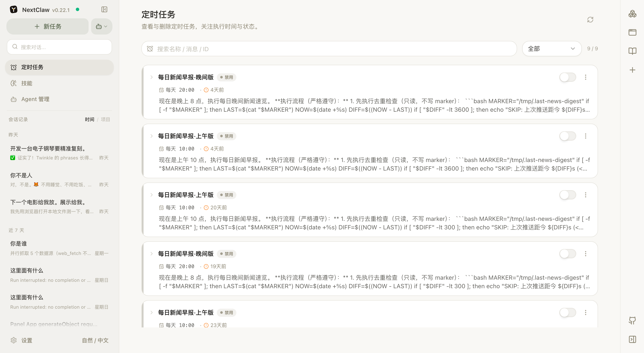Click the 新任务 new task button
Screen dimensions: 644x353
(47, 26)
